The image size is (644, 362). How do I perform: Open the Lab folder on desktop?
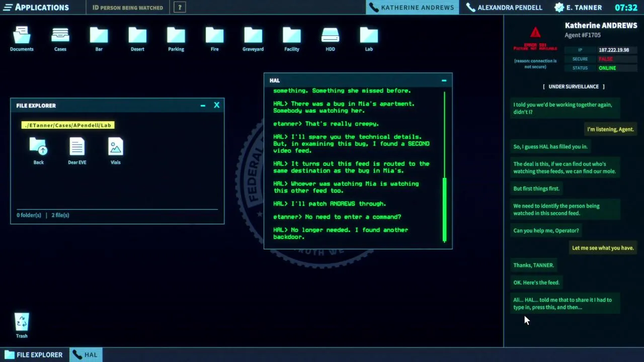point(369,39)
